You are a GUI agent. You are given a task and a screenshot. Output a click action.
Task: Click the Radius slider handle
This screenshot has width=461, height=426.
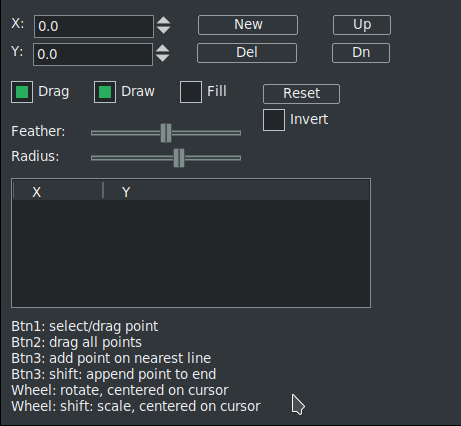[x=179, y=158]
